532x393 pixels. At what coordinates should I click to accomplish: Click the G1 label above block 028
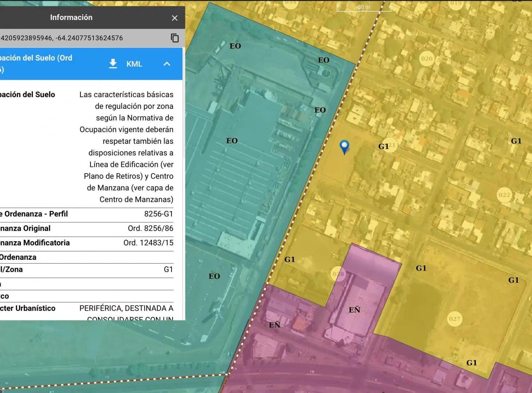[x=289, y=259]
